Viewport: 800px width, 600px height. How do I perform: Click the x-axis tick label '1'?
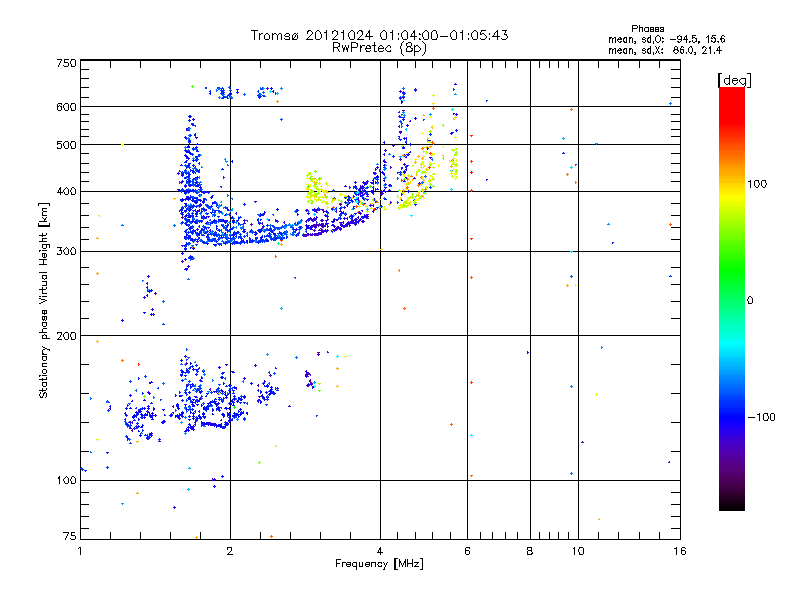pyautogui.click(x=80, y=551)
